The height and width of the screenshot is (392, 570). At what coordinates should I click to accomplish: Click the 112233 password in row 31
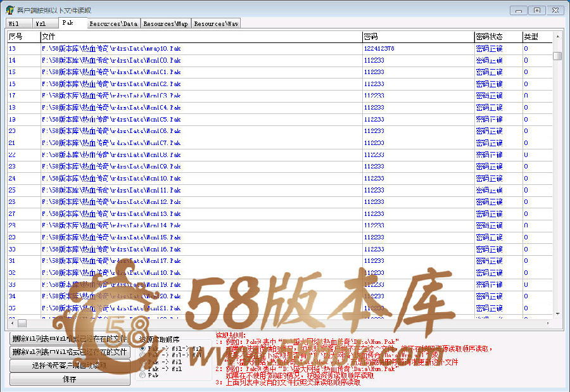pos(374,261)
